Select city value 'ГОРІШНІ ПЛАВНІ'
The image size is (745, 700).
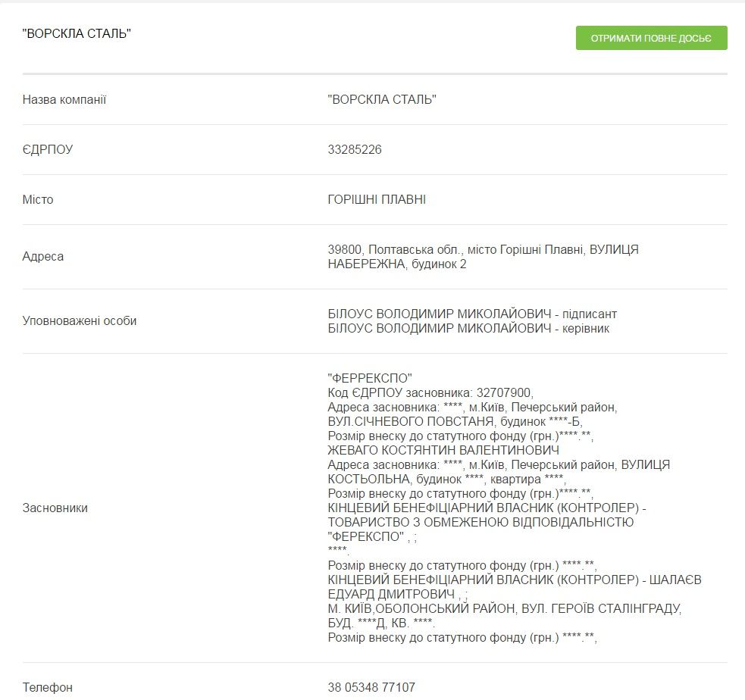(377, 199)
